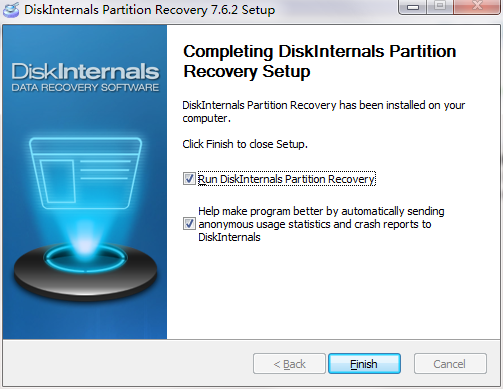Image resolution: width=503 pixels, height=389 pixels.
Task: Click the black disk platform graphic
Action: 85,272
